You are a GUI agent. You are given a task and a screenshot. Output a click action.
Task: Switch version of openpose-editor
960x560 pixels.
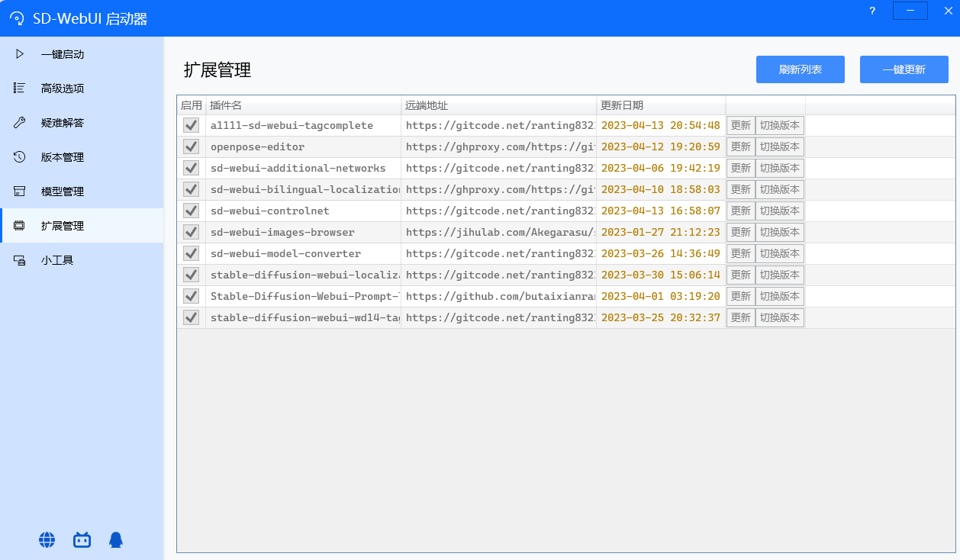click(780, 146)
